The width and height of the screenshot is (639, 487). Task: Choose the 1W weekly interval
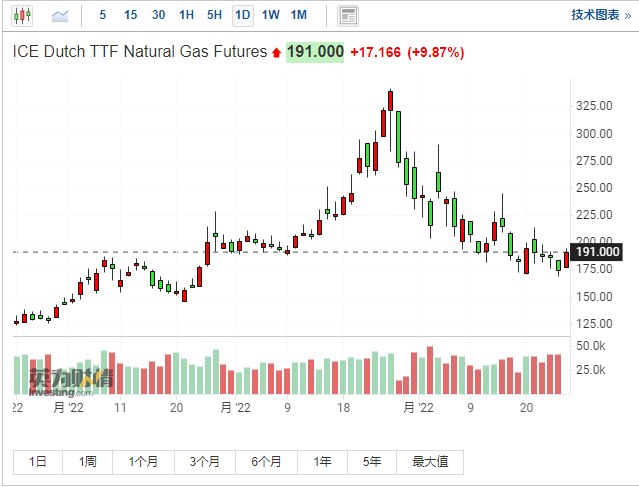(x=270, y=15)
